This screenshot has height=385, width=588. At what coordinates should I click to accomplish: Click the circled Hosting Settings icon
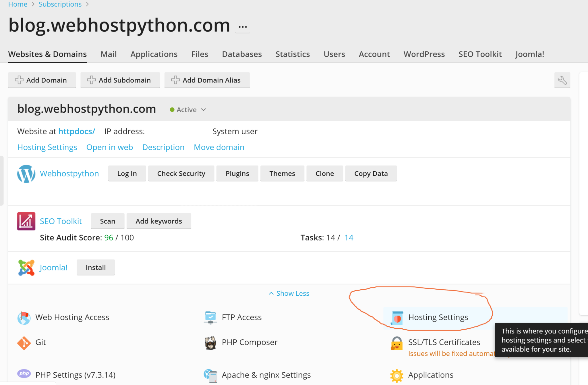(x=397, y=317)
